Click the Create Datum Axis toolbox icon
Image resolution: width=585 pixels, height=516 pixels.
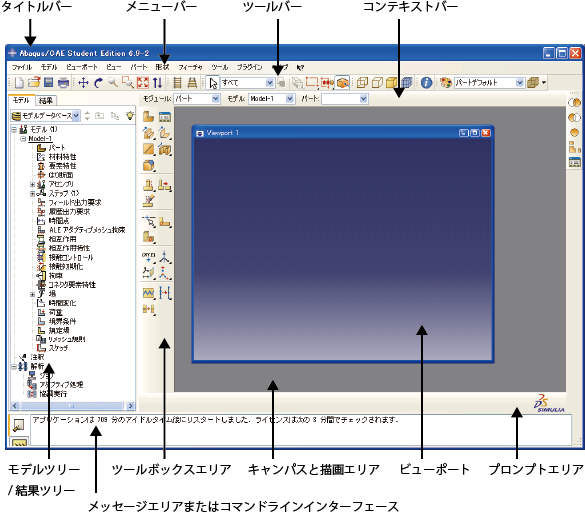tap(165, 256)
